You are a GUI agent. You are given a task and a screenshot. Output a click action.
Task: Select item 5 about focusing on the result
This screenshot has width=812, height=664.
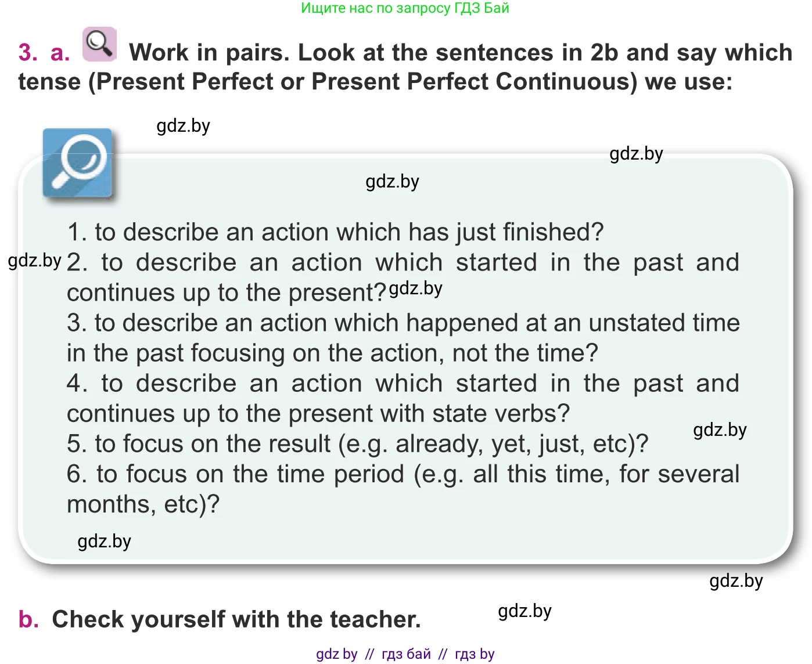click(357, 444)
